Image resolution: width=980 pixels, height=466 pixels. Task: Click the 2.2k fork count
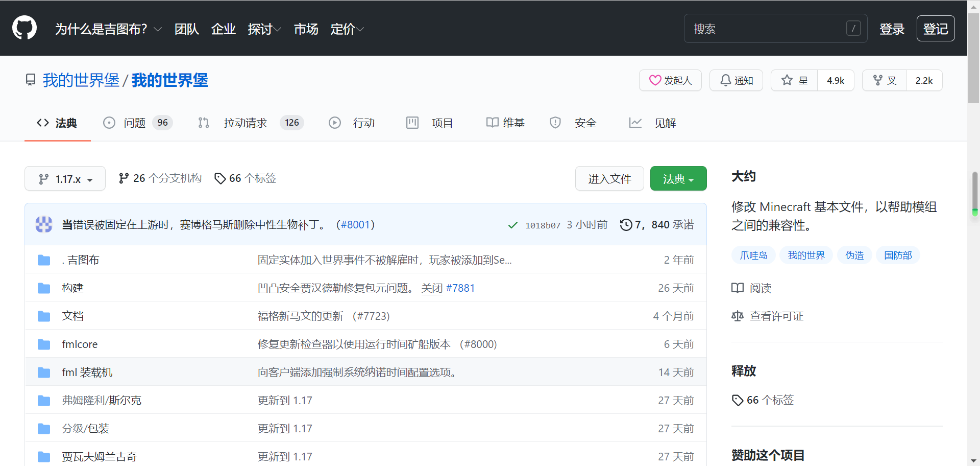(x=924, y=80)
